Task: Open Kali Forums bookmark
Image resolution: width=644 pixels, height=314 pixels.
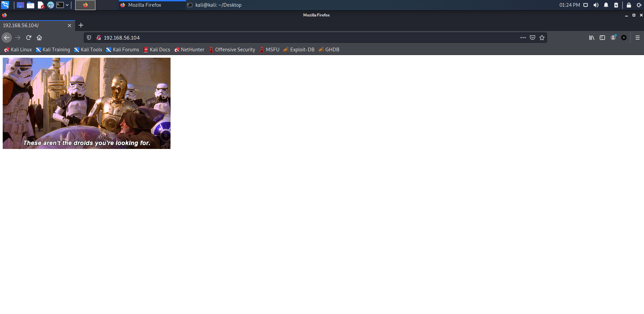Action: click(123, 50)
